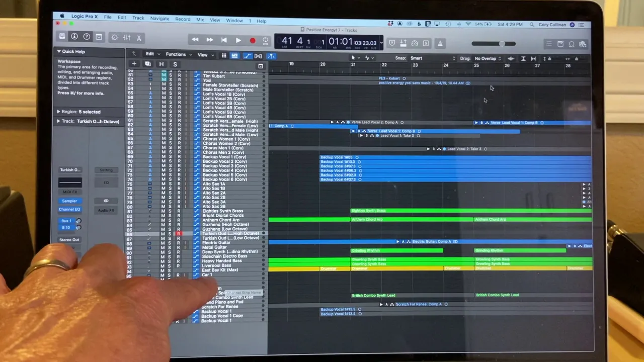Click the Channel EQ plugin slot
Image resolution: width=644 pixels, height=362 pixels.
coord(69,209)
